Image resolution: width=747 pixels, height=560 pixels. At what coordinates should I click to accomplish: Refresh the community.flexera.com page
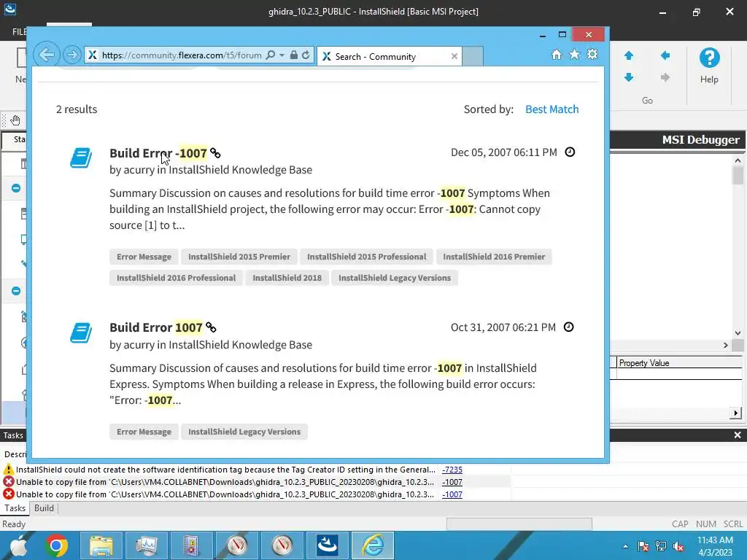(x=306, y=55)
